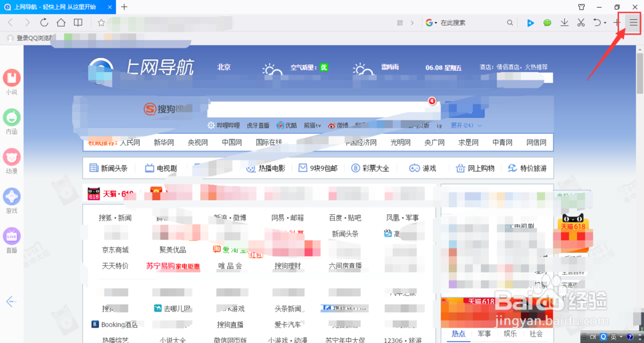Open the 游戏 category in nav bar
The width and height of the screenshot is (644, 343).
point(422,168)
